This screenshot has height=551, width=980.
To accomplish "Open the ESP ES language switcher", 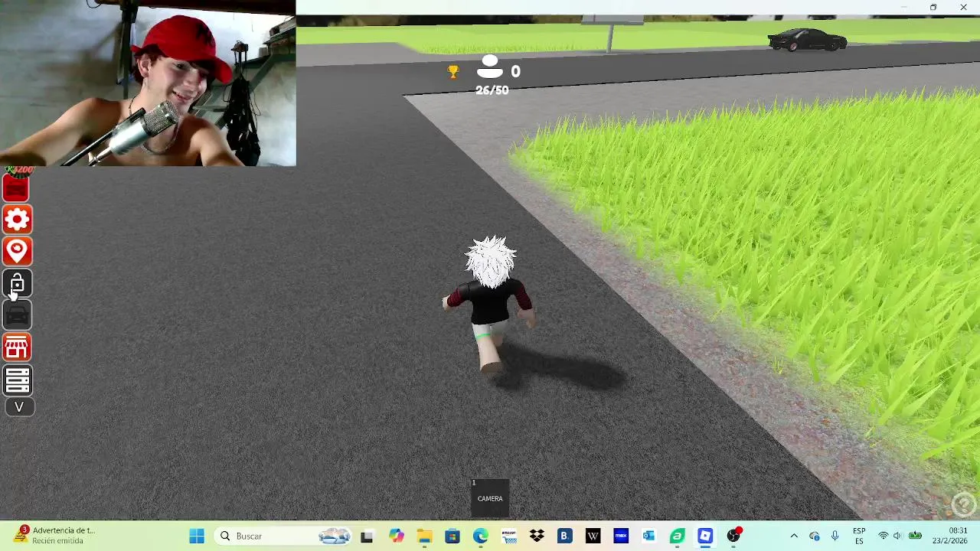I will 859,536.
